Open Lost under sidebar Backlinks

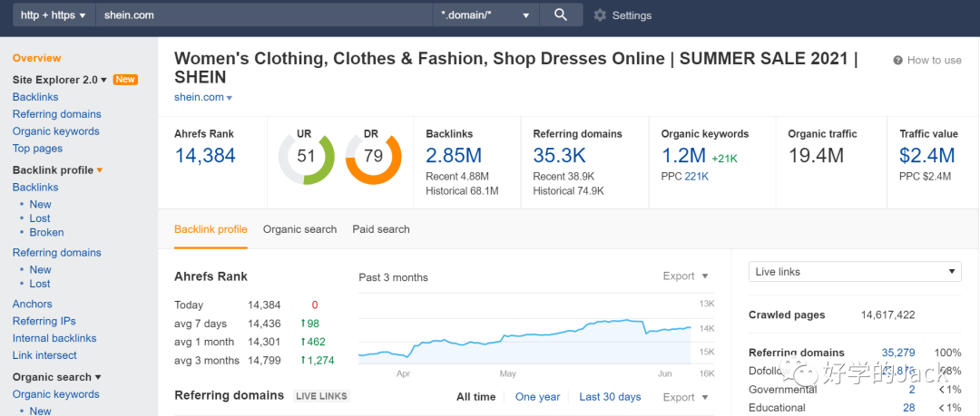pos(40,218)
